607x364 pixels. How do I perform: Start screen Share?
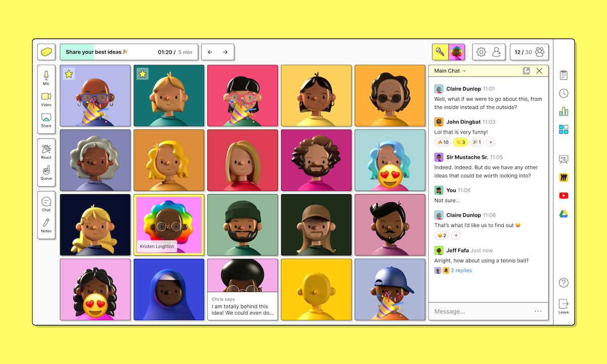46,121
